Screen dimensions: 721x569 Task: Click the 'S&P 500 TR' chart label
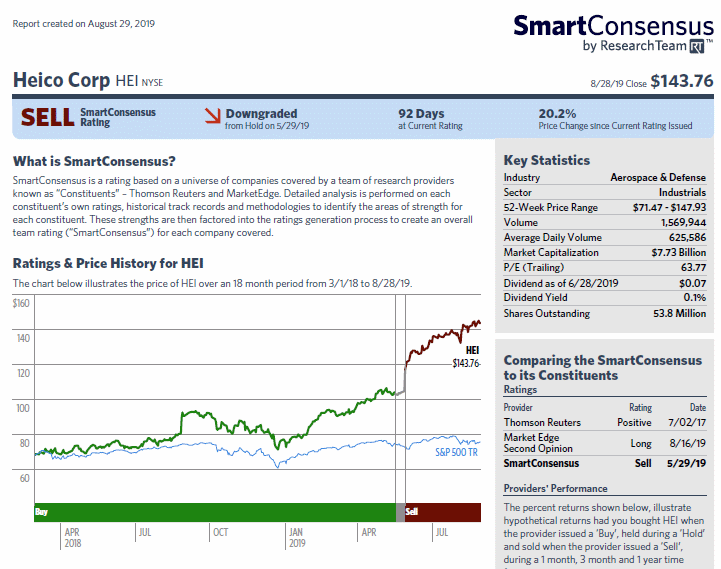[x=457, y=453]
